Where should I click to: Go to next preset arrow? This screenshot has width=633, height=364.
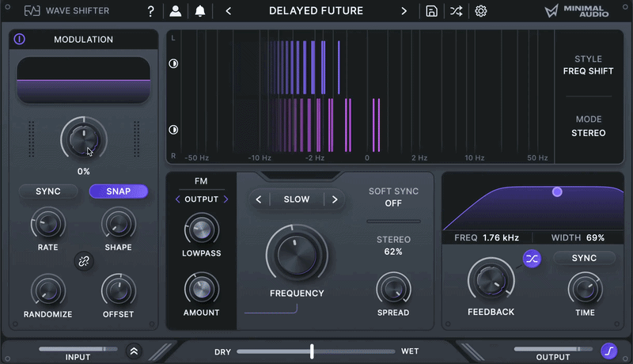click(x=404, y=11)
